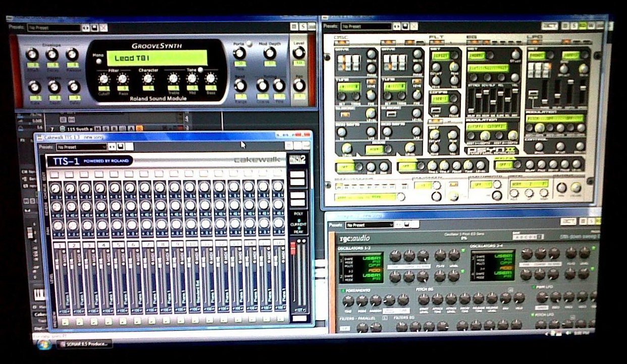Click the Lead TB1 patch display

pos(156,58)
